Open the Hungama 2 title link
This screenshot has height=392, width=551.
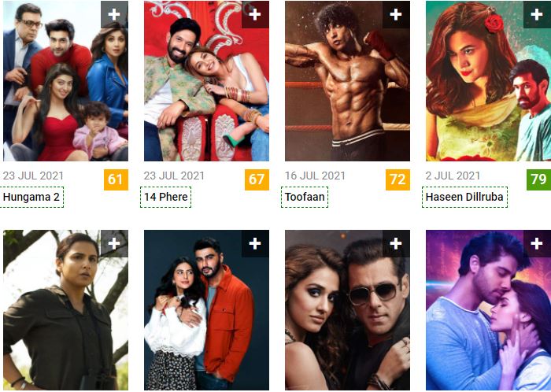[x=31, y=197]
